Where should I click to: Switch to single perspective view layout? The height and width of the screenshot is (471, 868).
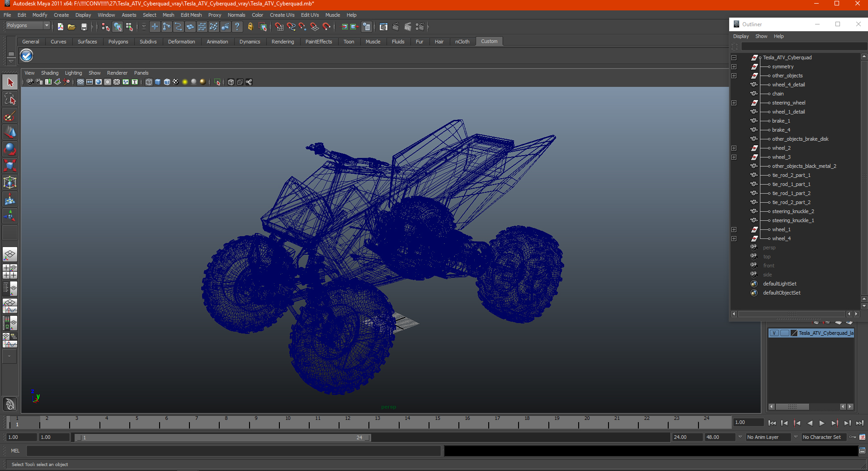(10, 254)
